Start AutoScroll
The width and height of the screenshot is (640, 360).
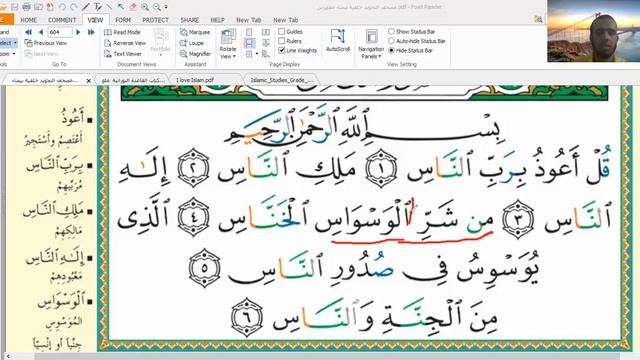click(x=338, y=40)
